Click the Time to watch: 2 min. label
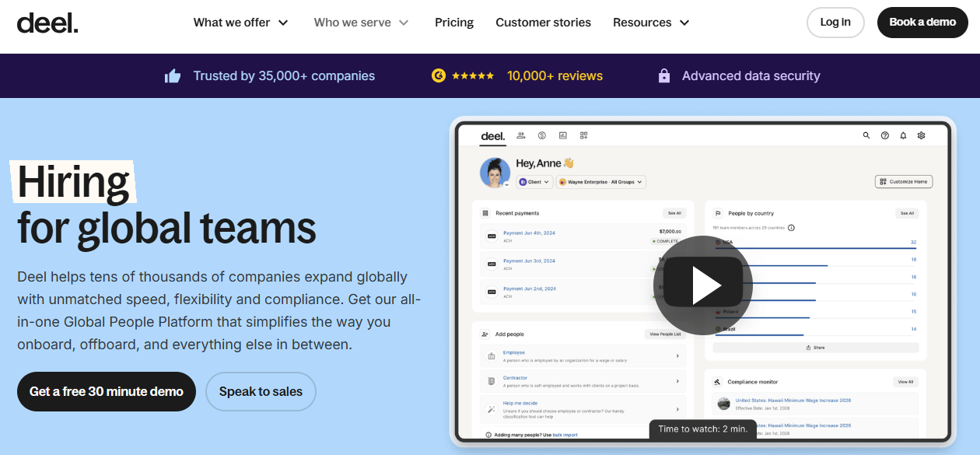 702,429
